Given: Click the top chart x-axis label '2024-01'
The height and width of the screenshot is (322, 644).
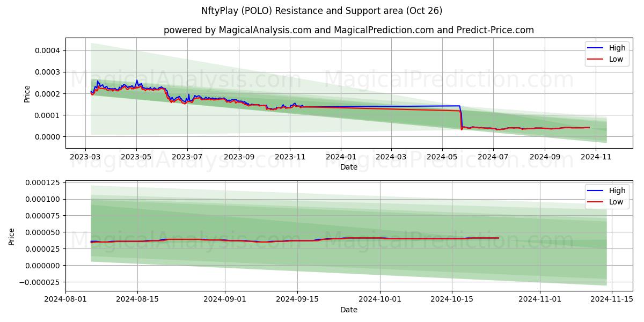Looking at the screenshot, I should tap(341, 157).
